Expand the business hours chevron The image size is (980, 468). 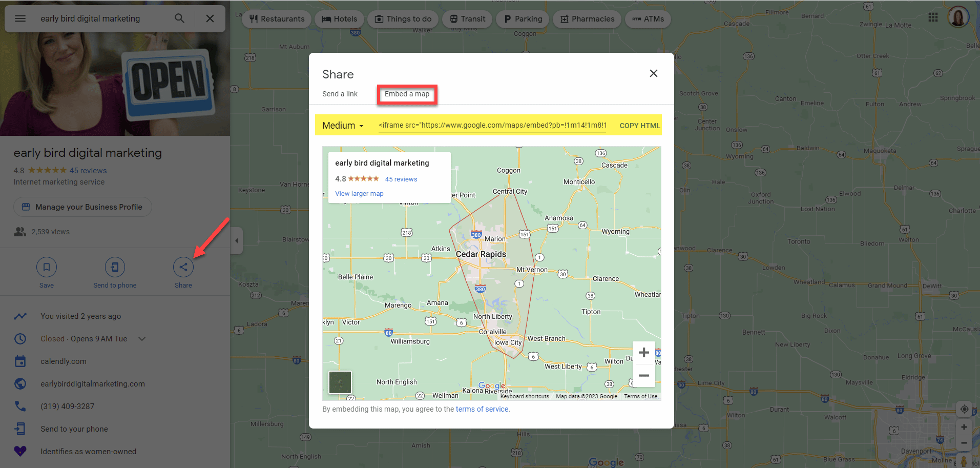142,339
